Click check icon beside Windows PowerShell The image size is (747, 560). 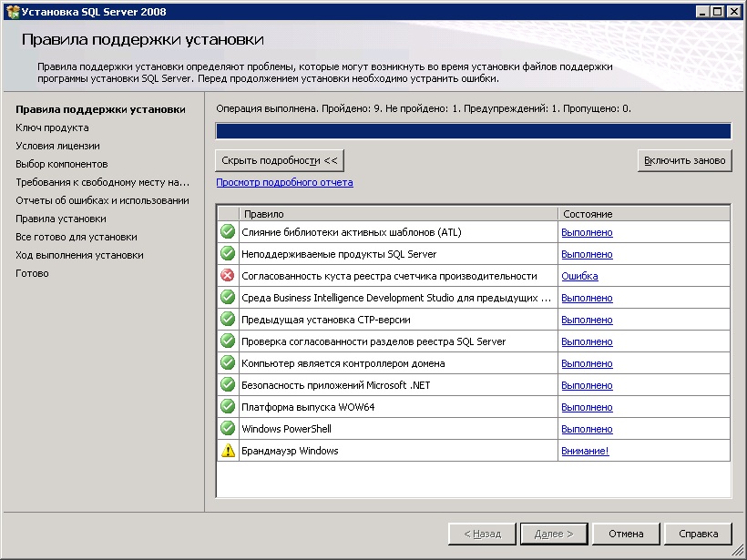(x=228, y=429)
